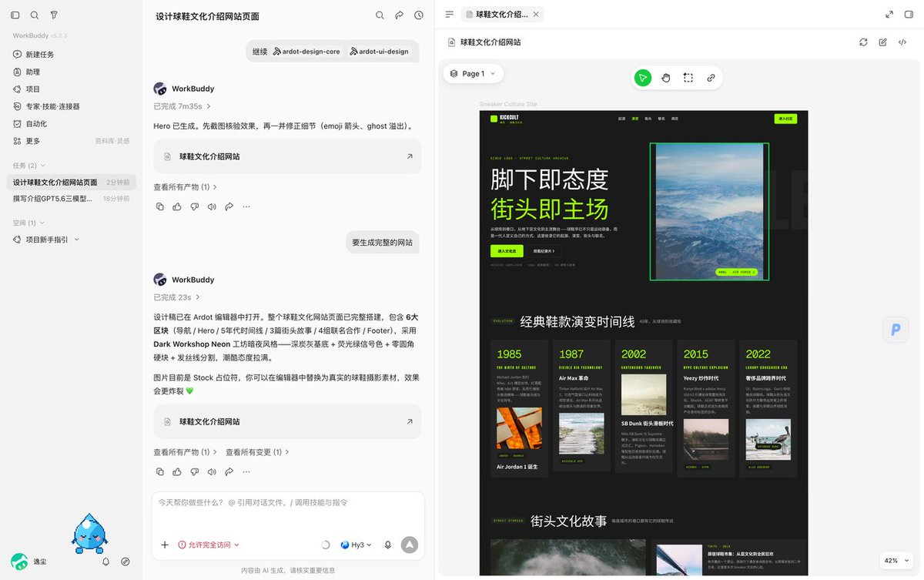Focus the 今天帮你做些什么 message input
The height and width of the screenshot is (580, 924).
[288, 503]
